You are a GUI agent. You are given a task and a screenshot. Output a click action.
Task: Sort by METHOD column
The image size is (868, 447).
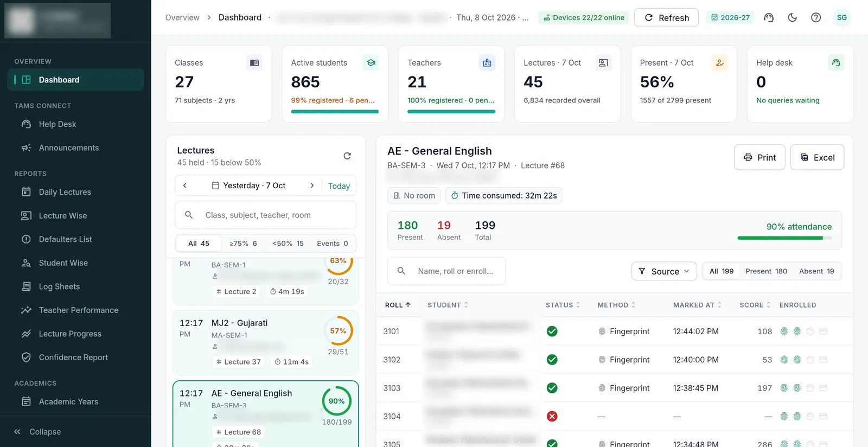pyautogui.click(x=617, y=305)
